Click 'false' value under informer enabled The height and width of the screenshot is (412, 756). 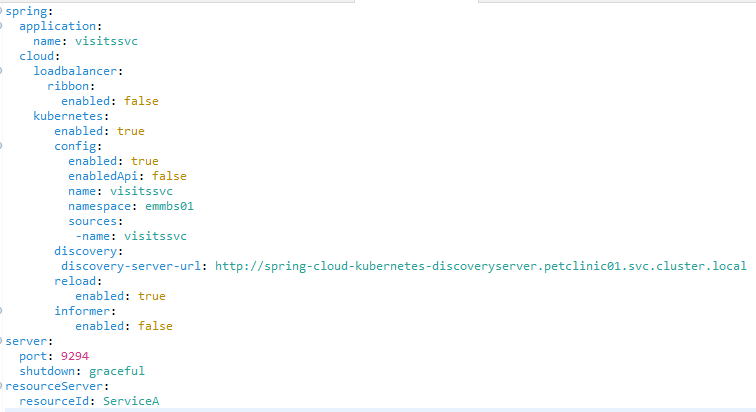click(x=155, y=326)
